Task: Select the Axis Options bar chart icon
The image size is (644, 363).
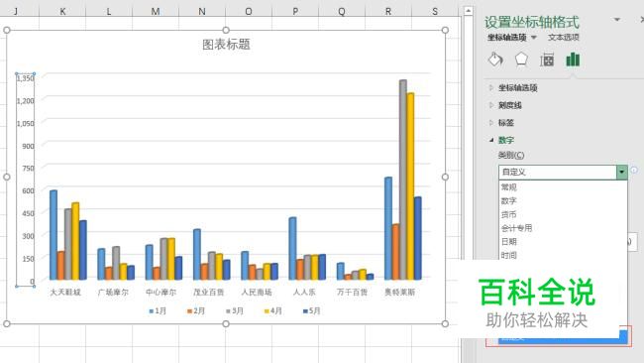Action: tap(573, 60)
